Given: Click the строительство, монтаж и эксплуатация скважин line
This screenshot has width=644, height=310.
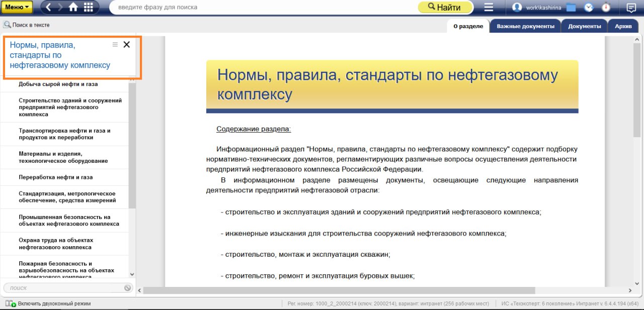Looking at the screenshot, I should [x=305, y=255].
